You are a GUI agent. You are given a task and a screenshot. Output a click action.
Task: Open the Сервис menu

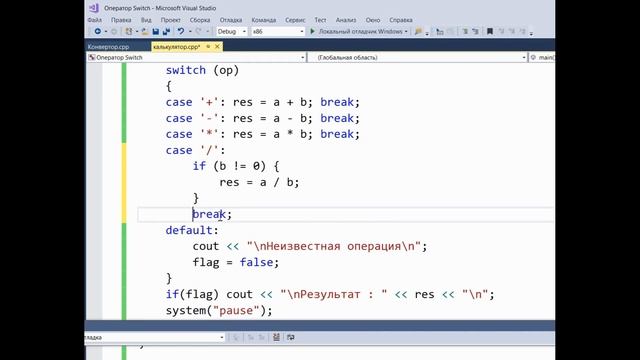pyautogui.click(x=295, y=20)
